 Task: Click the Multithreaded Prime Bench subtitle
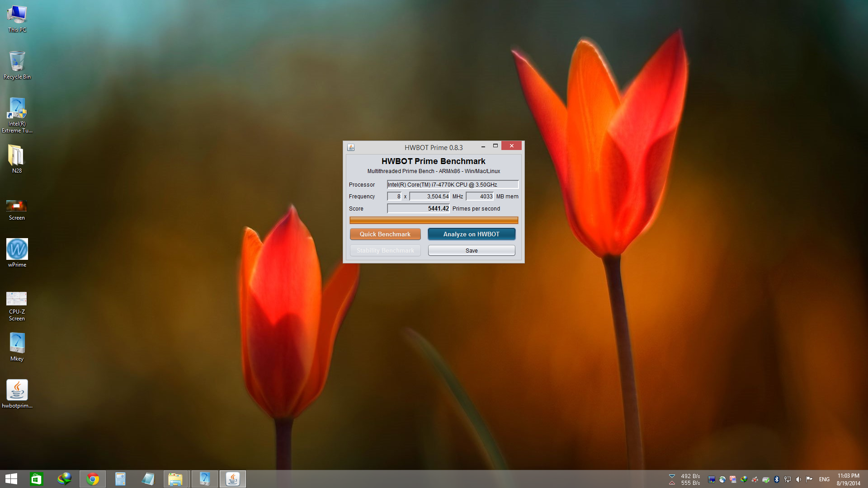434,171
